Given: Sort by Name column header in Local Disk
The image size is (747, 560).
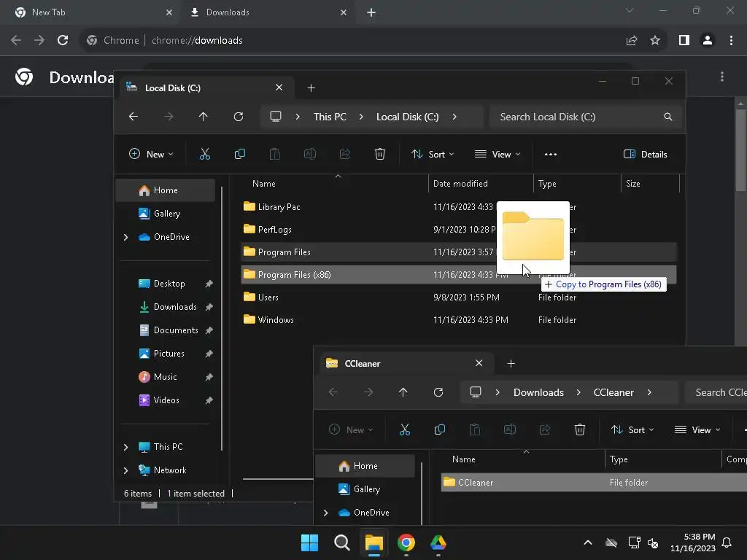Looking at the screenshot, I should [x=264, y=184].
